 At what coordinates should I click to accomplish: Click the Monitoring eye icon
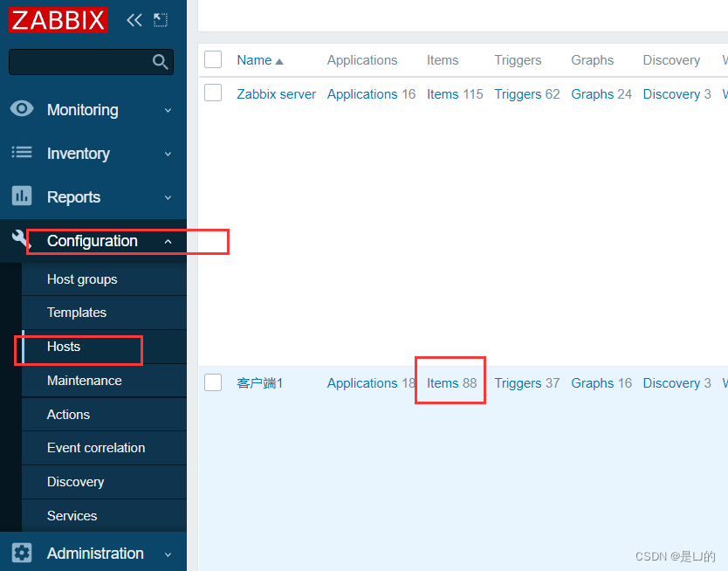coord(22,109)
